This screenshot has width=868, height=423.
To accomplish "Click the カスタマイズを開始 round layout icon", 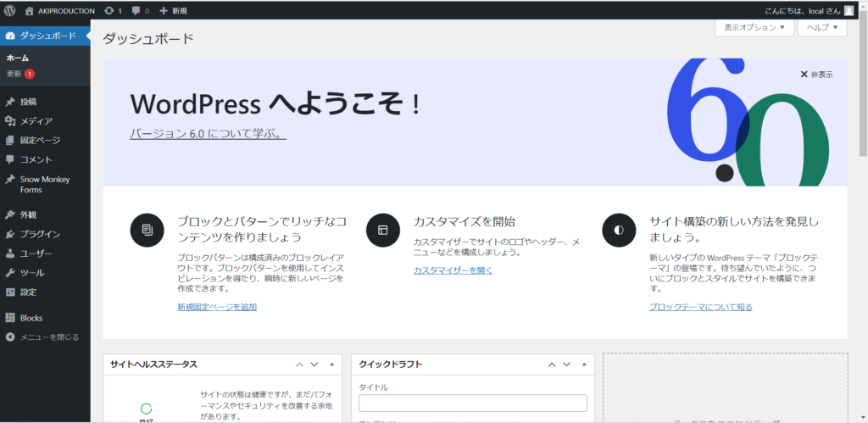I will [x=383, y=229].
